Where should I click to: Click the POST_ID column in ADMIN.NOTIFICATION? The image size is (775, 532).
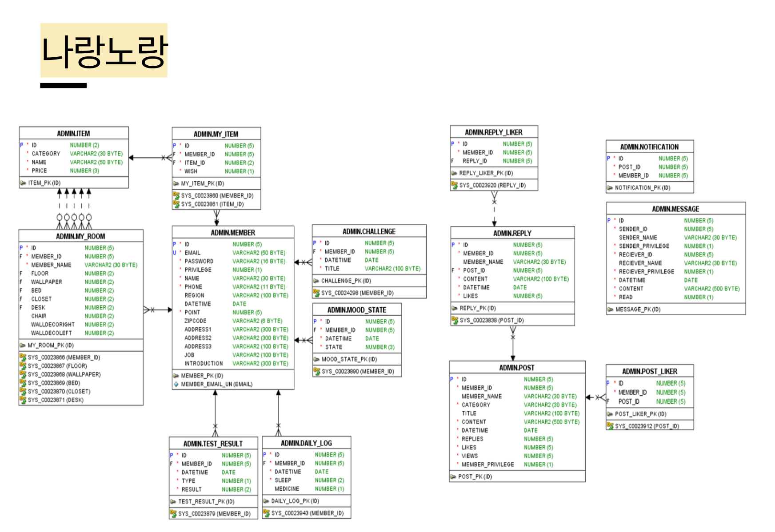pos(650,167)
